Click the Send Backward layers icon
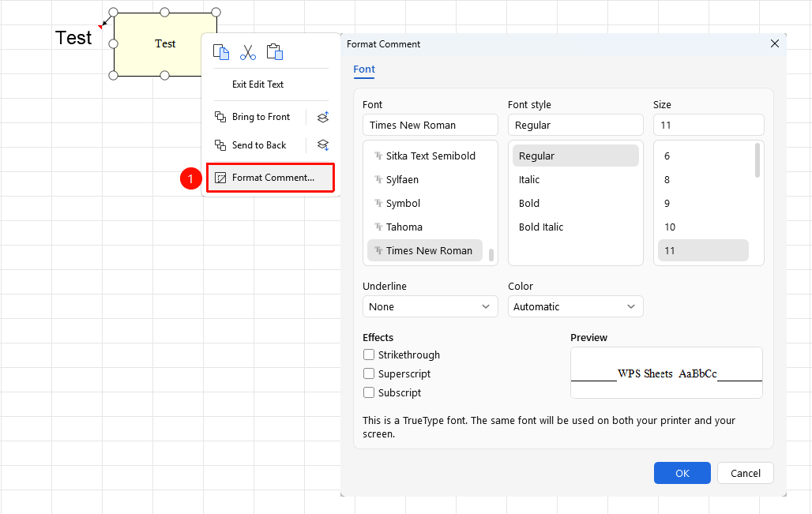 pos(322,145)
